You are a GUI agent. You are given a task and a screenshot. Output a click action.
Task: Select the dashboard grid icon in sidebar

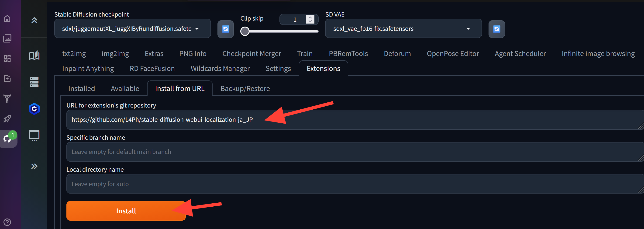[7, 58]
